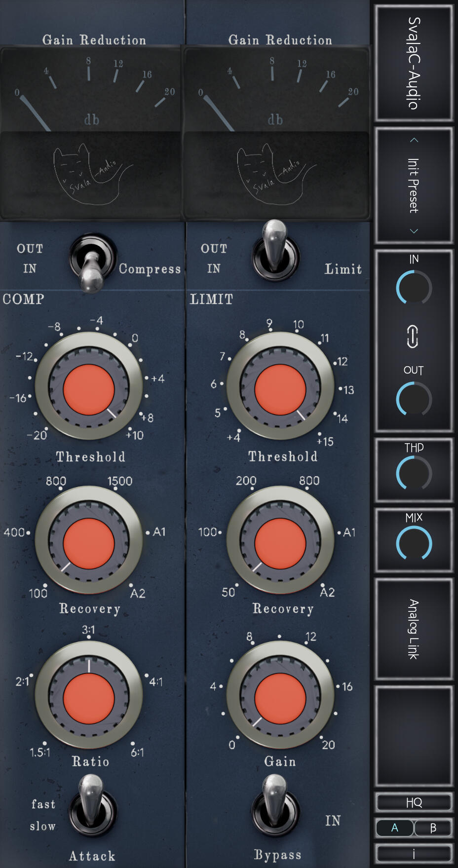Click the 6:1 Ratio marking
Screen dimensions: 458x868
click(137, 753)
